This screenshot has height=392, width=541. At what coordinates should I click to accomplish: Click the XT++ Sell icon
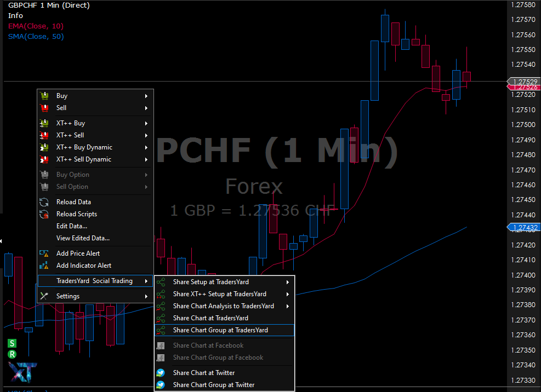tap(44, 135)
